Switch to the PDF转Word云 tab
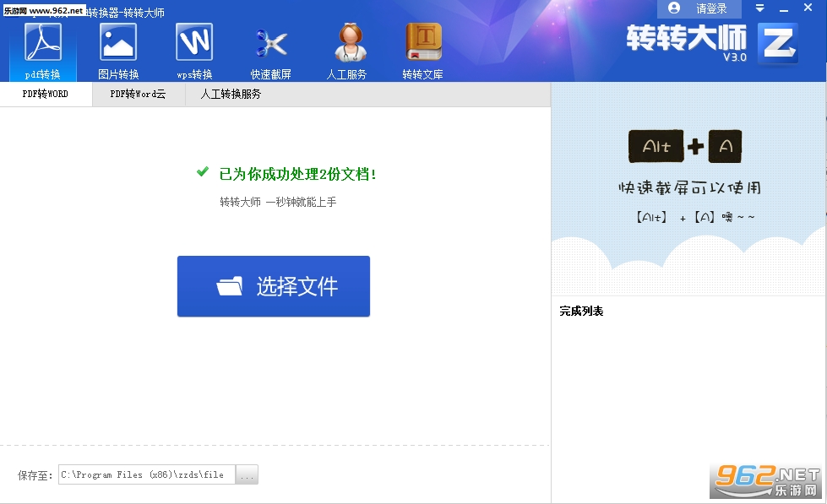This screenshot has width=827, height=504. (139, 94)
